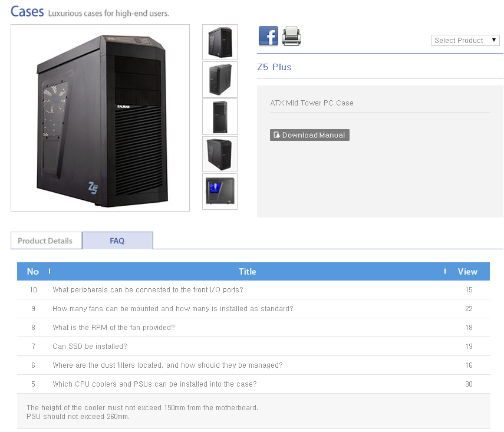504x432 pixels.
Task: Click the Cases page heading
Action: point(27,12)
